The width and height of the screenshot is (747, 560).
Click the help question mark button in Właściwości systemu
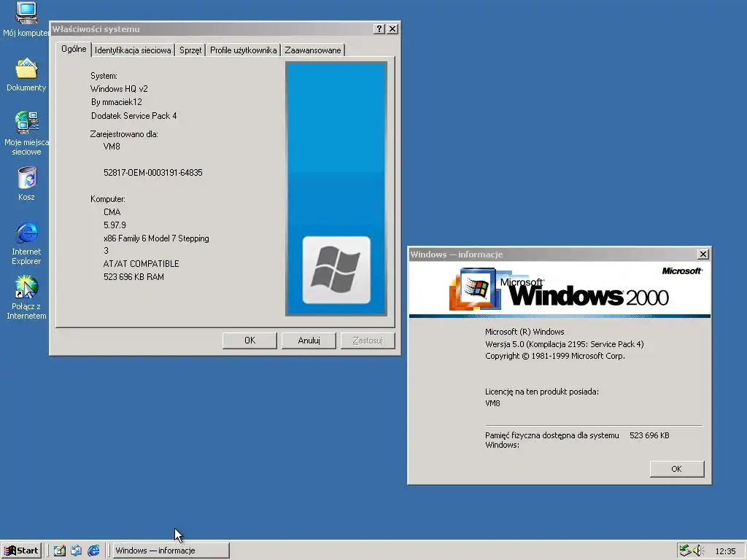[x=379, y=29]
